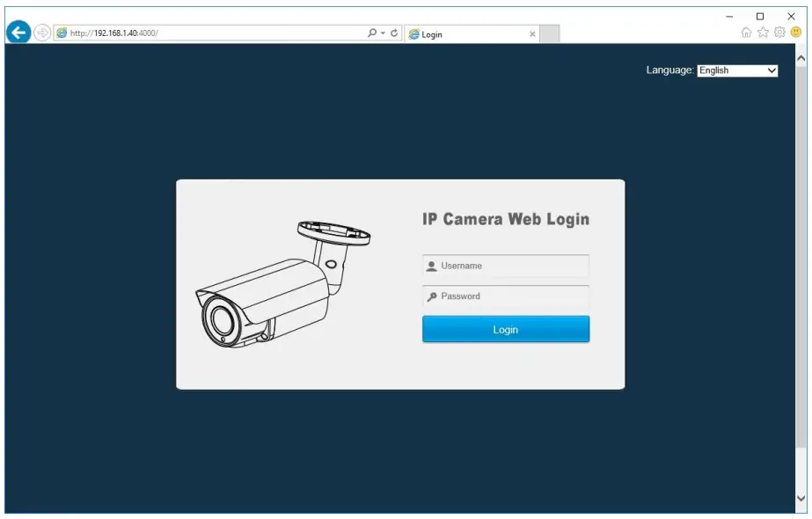812x519 pixels.
Task: Refresh the page with the reload icon
Action: point(394,33)
